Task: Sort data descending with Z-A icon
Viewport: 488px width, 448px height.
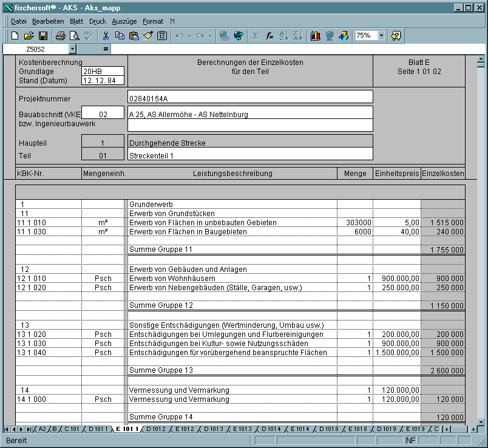Action: click(298, 36)
